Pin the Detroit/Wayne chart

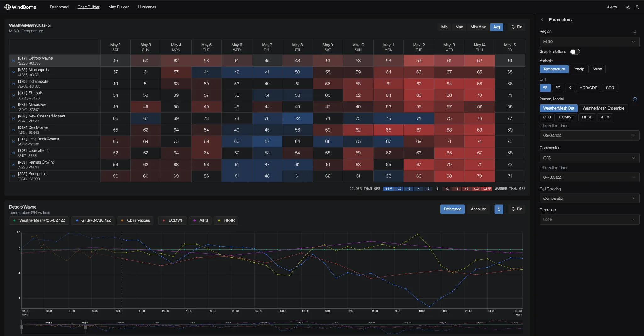517,209
